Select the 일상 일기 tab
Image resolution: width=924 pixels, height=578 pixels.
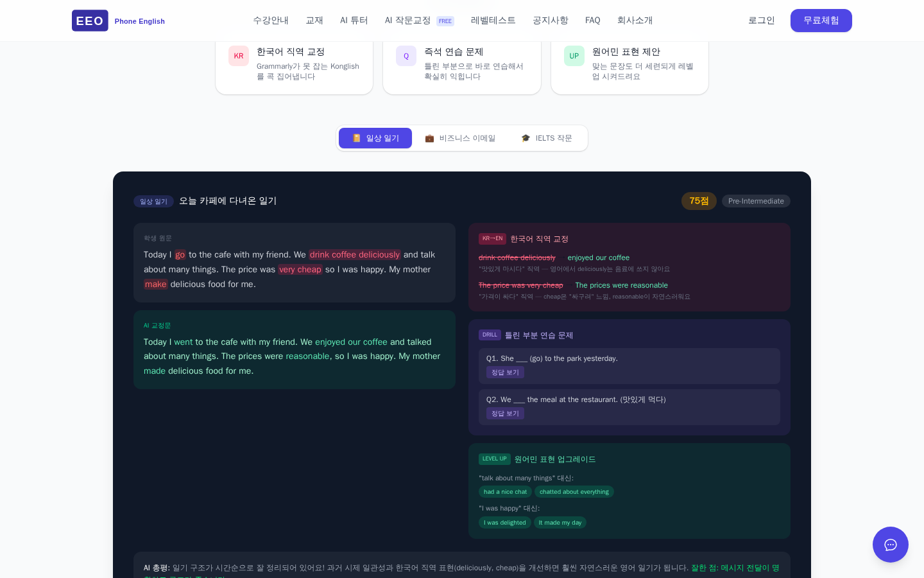pyautogui.click(x=375, y=138)
